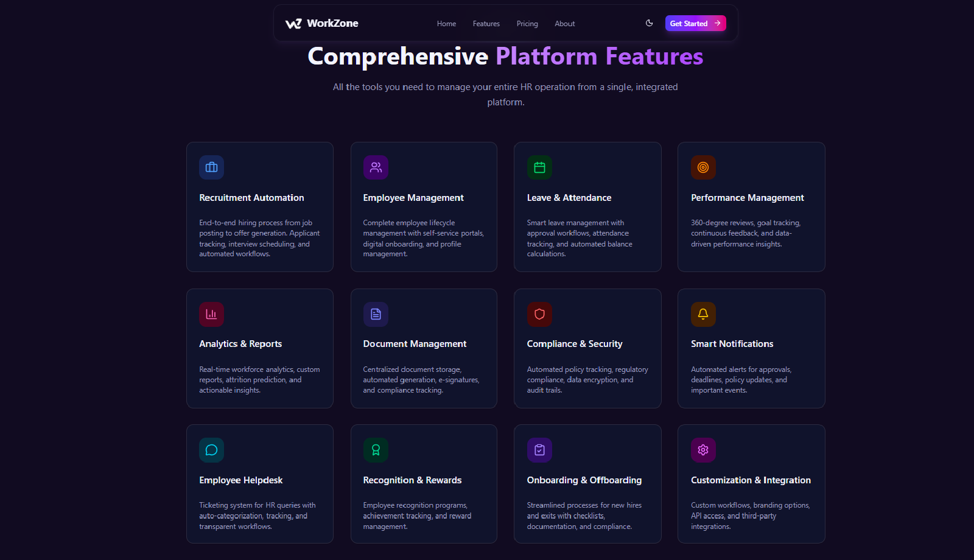Click the Smart Notifications bell icon
This screenshot has height=560, width=974.
[x=703, y=314]
